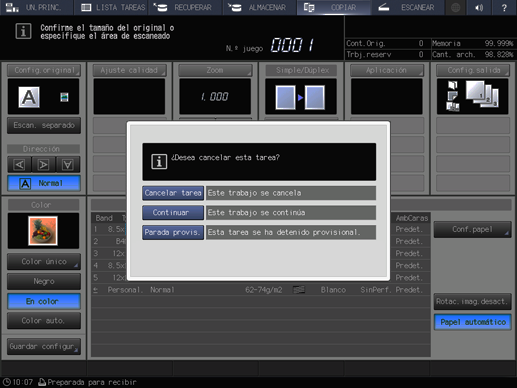Toggle Papel automático selection
517x388 pixels.
pyautogui.click(x=473, y=322)
